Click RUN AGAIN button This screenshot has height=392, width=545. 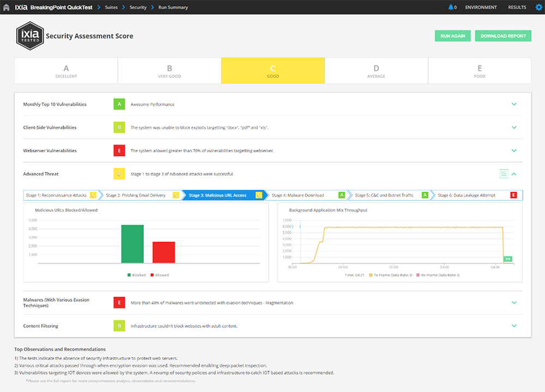pyautogui.click(x=452, y=36)
